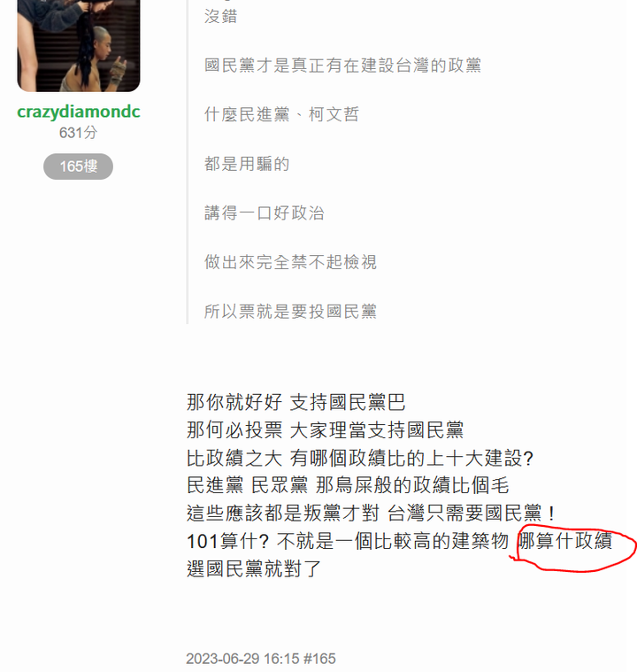Click quoted line 都是用騙的

(247, 164)
